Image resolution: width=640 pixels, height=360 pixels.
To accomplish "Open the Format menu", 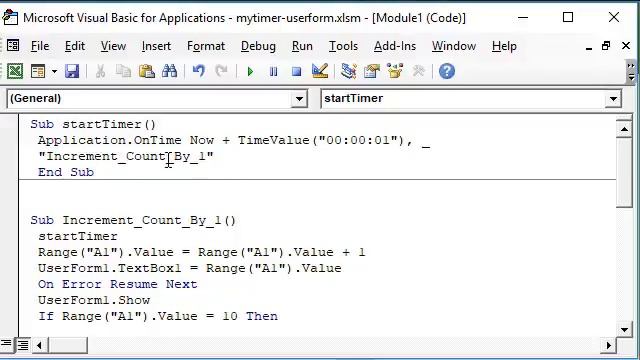I will coord(206,46).
